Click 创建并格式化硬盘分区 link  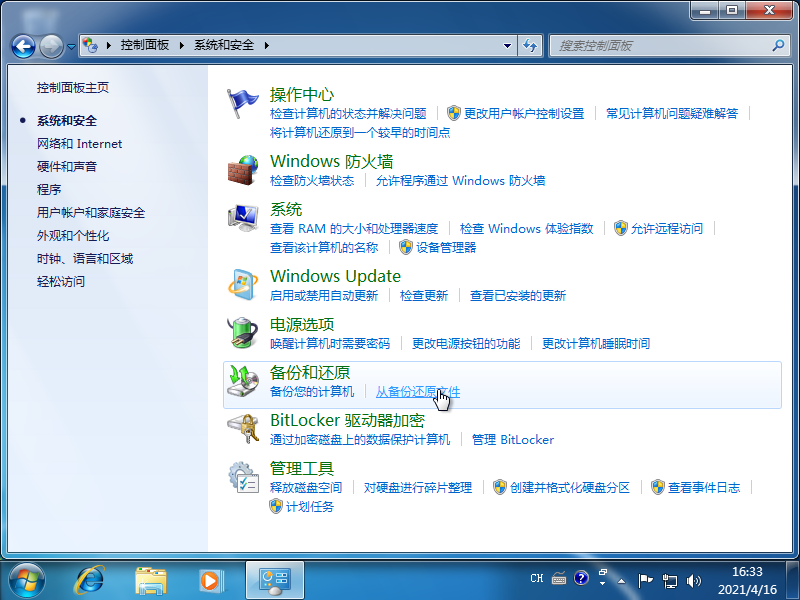pyautogui.click(x=570, y=488)
